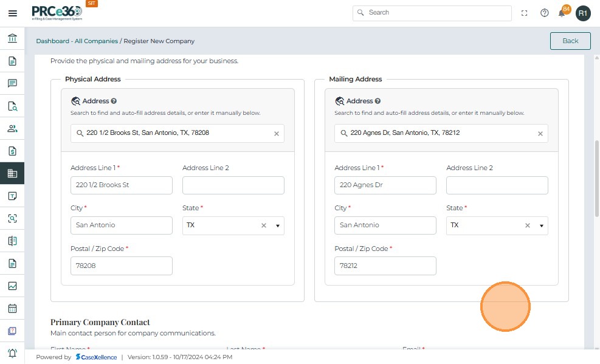The width and height of the screenshot is (600, 364).
Task: Open the chat messages sidebar icon
Action: (12, 83)
